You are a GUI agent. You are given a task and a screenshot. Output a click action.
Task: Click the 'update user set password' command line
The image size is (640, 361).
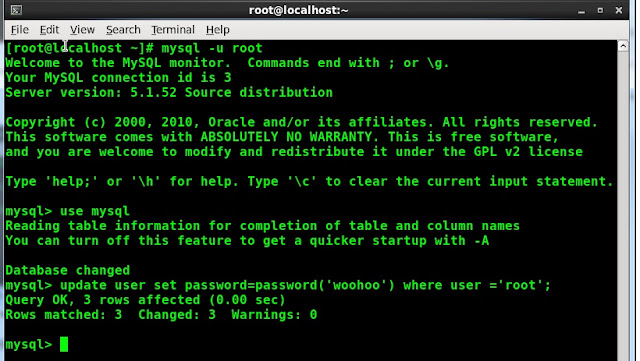click(278, 285)
